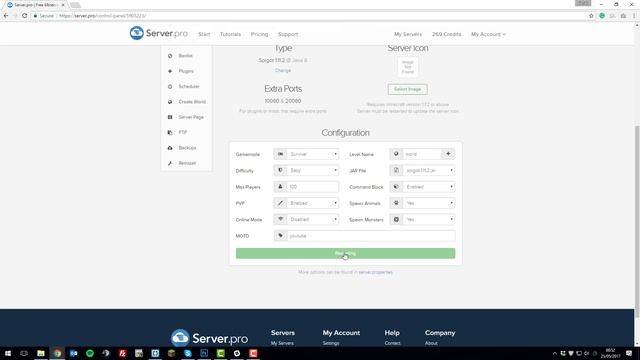640x360 pixels.
Task: Click Settings link in footer
Action: click(x=331, y=343)
